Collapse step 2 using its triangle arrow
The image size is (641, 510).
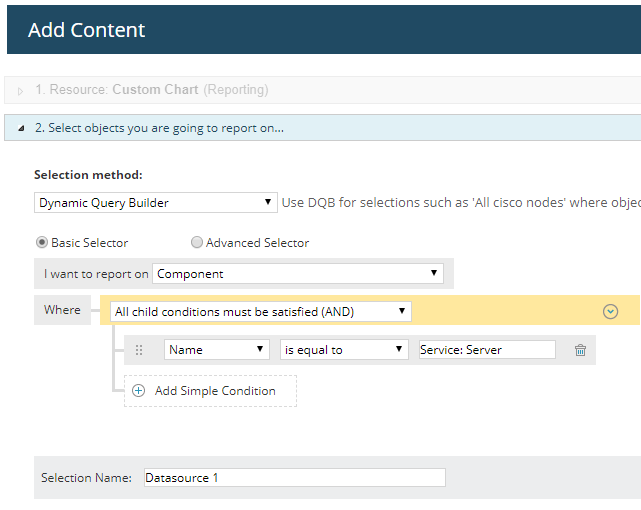coord(22,128)
